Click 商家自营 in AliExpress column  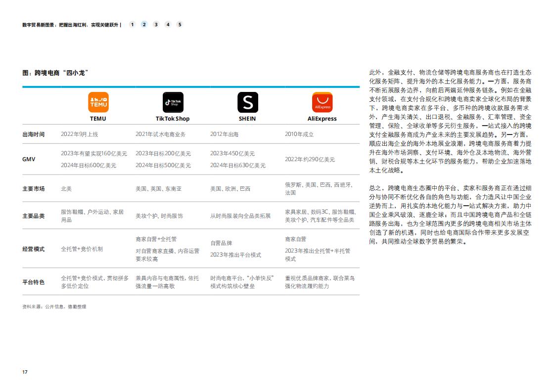point(295,240)
